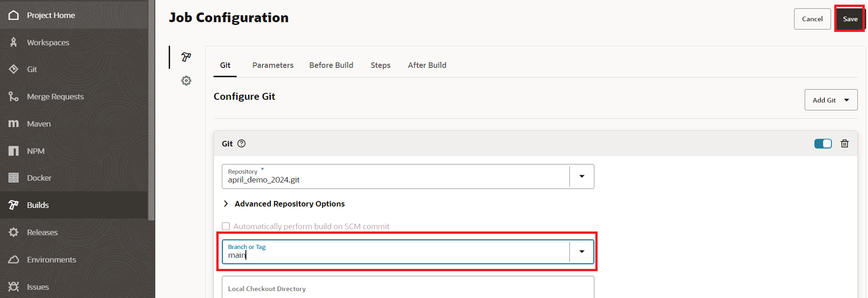Switch to the Before Build tab

tap(331, 65)
